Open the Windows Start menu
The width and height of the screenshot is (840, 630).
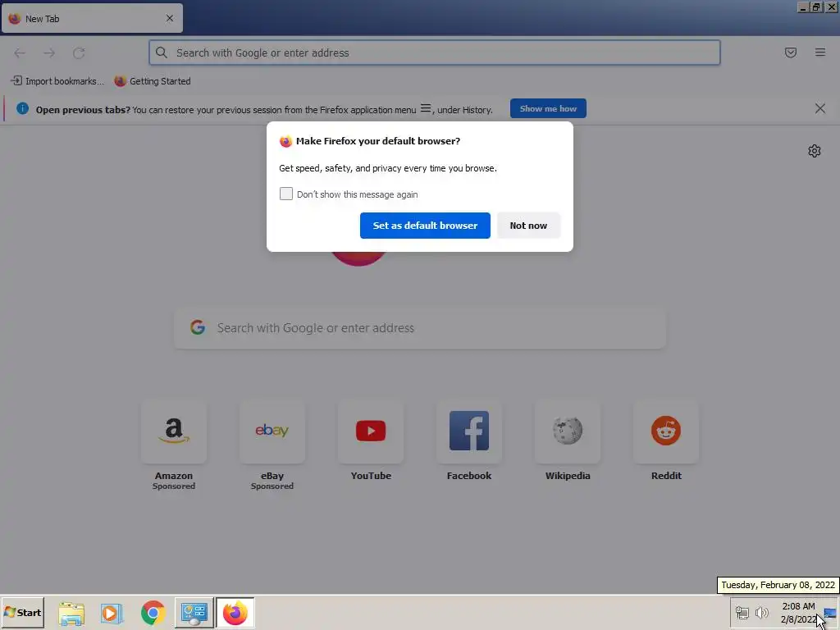tap(22, 612)
